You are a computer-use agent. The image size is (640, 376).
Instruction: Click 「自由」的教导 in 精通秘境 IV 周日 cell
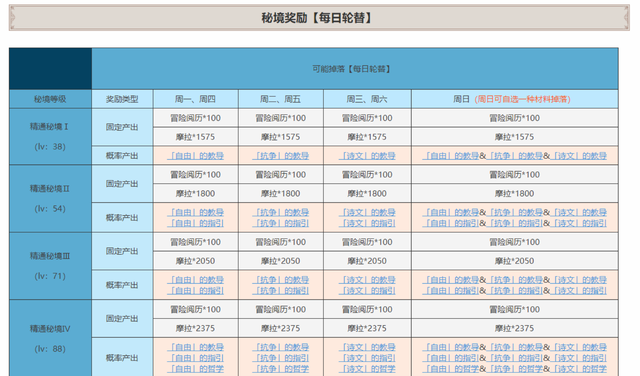point(451,347)
